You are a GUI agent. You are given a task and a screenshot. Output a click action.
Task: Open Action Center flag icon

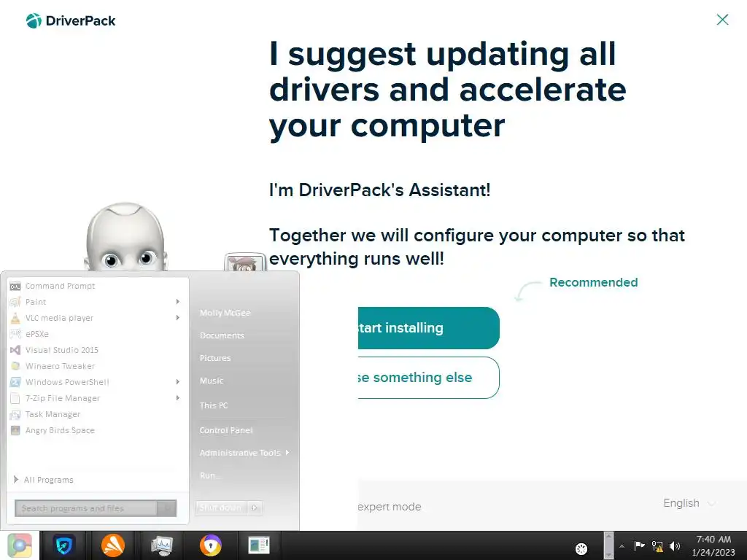[639, 545]
